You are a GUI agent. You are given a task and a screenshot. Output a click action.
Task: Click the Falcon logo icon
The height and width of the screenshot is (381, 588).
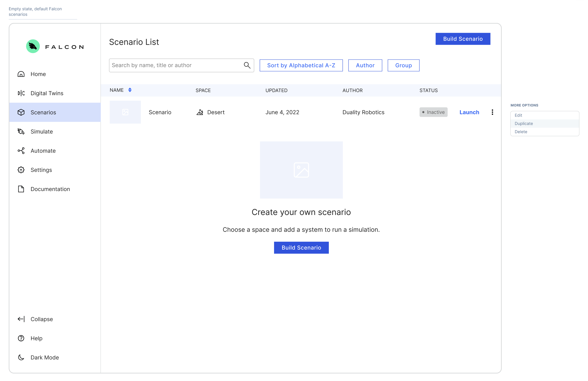tap(33, 46)
